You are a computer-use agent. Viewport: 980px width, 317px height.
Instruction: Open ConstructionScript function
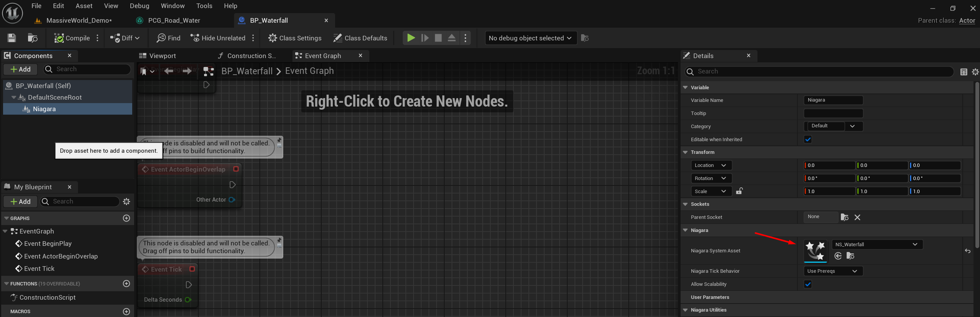[x=47, y=297]
